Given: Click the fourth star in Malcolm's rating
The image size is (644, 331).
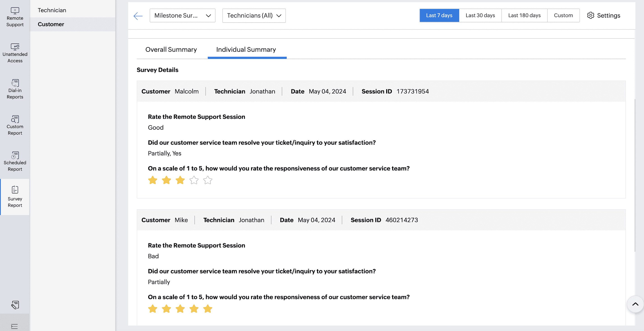Looking at the screenshot, I should click(194, 180).
